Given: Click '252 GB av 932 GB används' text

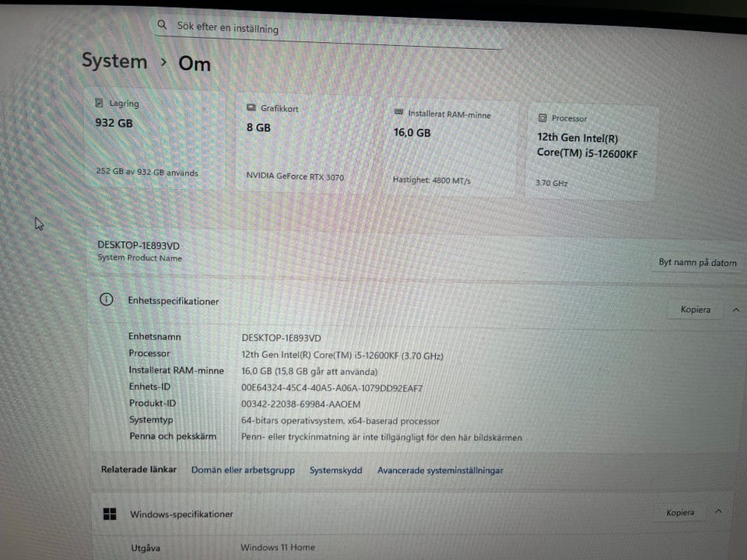Looking at the screenshot, I should coord(147,172).
